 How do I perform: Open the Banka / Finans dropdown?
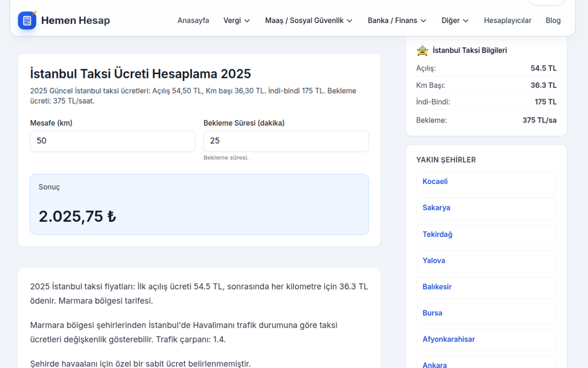(397, 21)
